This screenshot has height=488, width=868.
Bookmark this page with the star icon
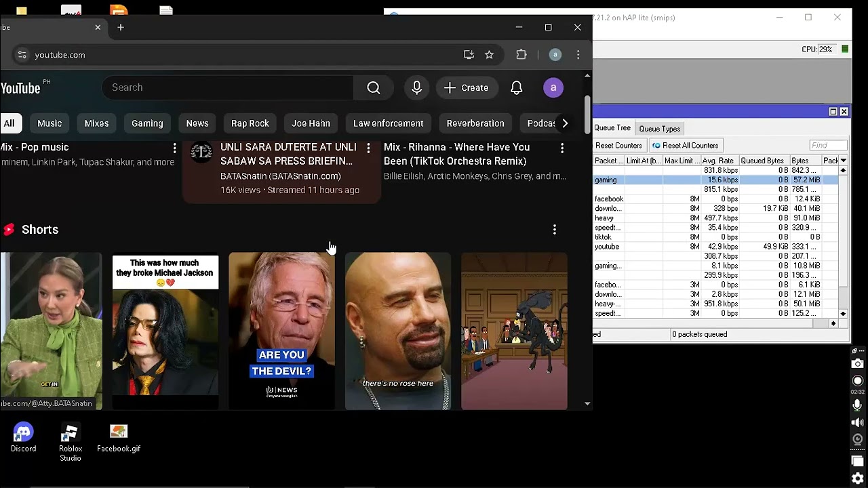tap(489, 55)
